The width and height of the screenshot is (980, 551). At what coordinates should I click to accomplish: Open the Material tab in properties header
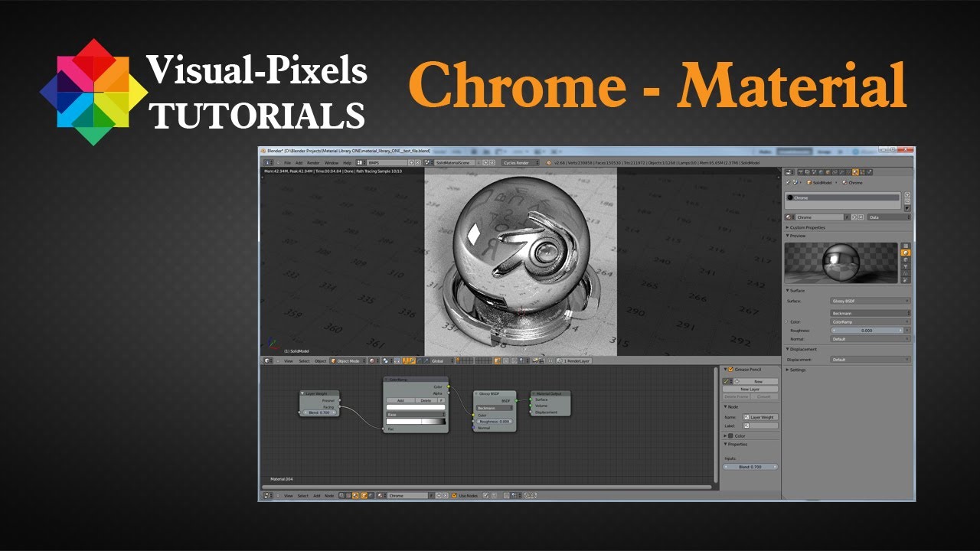click(x=855, y=172)
